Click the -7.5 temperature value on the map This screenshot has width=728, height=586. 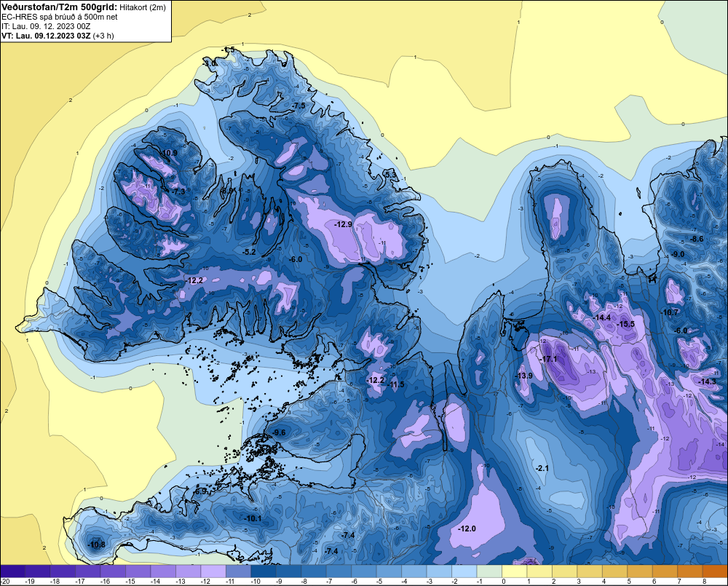tap(298, 106)
